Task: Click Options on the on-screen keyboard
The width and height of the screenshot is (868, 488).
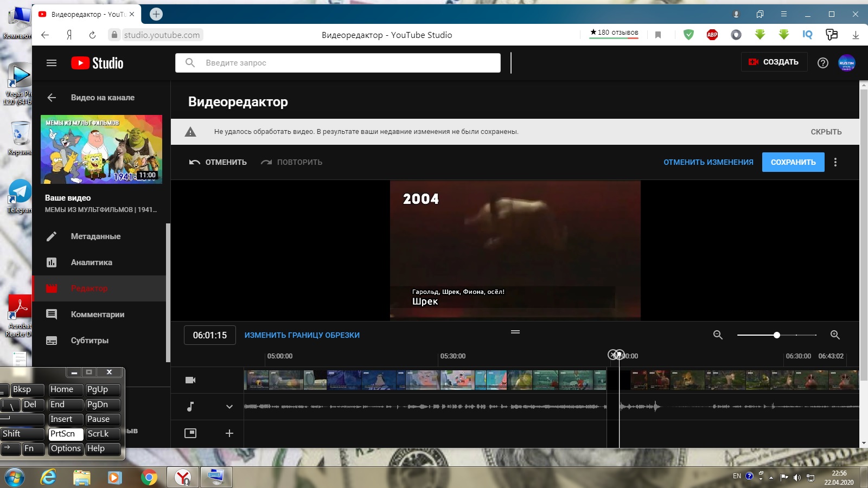Action: pos(66,448)
